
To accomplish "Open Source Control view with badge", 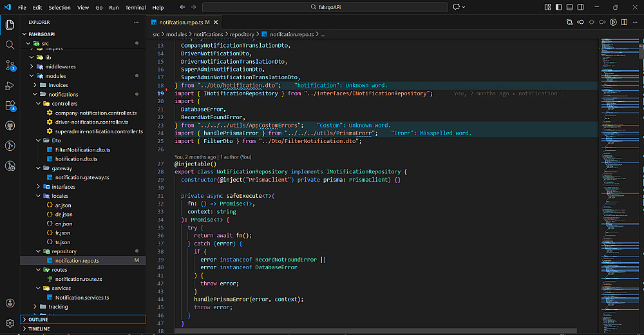I will click(10, 65).
